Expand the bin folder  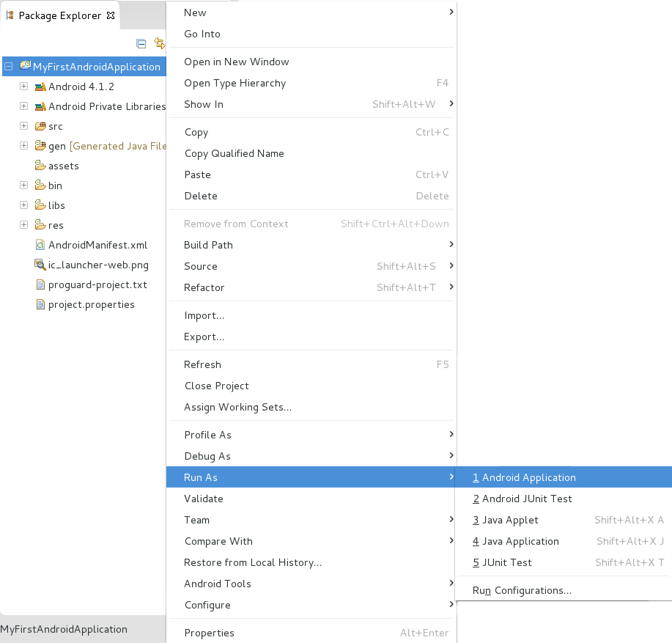(24, 185)
